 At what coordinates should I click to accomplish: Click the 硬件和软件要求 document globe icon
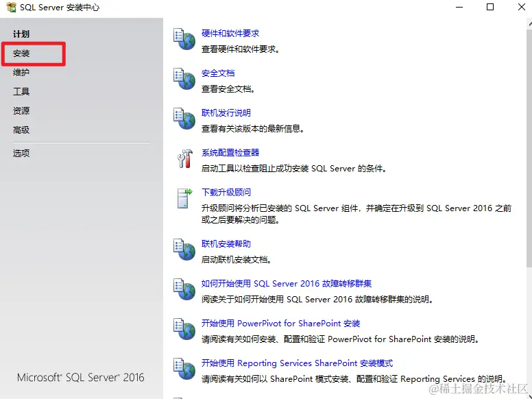(184, 39)
